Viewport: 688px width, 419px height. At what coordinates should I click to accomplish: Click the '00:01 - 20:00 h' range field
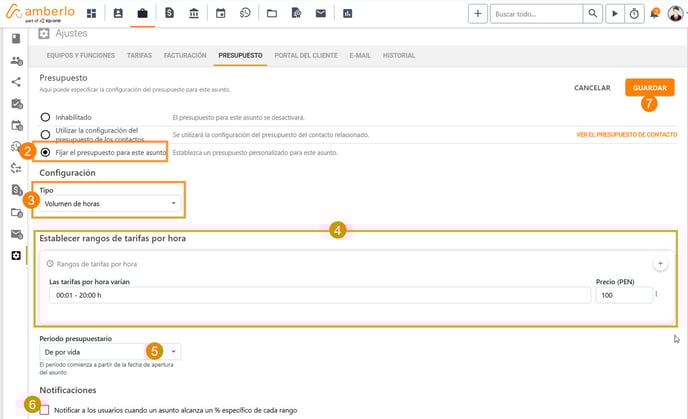[x=320, y=295]
